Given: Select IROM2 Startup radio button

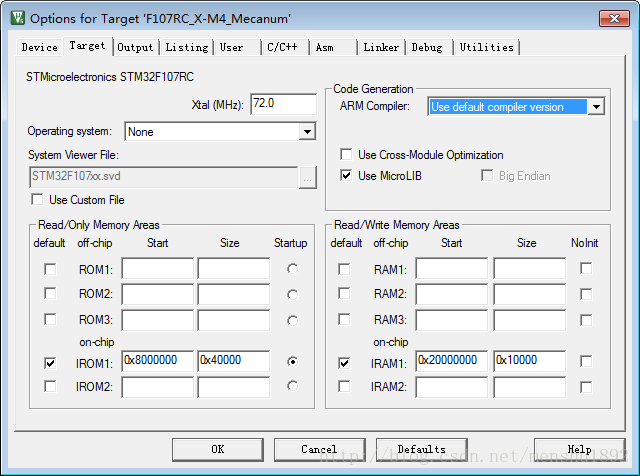Looking at the screenshot, I should [292, 386].
